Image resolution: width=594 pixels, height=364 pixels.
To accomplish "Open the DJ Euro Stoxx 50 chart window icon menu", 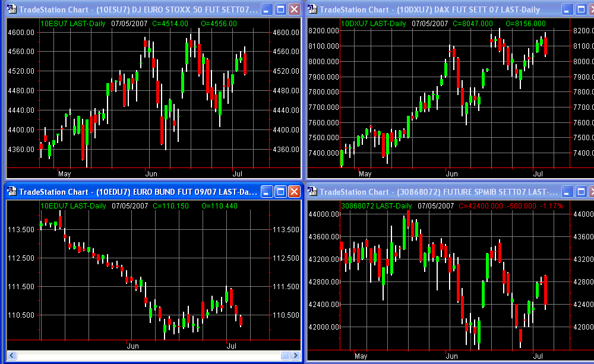I will [x=11, y=10].
